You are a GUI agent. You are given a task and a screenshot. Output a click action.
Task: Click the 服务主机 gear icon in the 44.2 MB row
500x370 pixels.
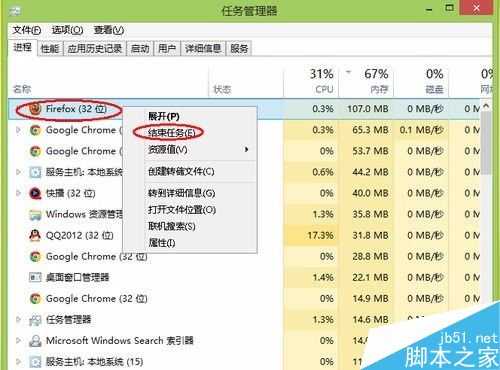[x=35, y=172]
